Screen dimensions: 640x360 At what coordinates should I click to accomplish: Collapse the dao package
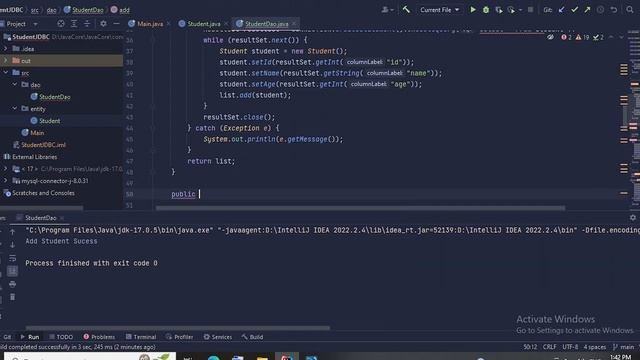(15, 84)
